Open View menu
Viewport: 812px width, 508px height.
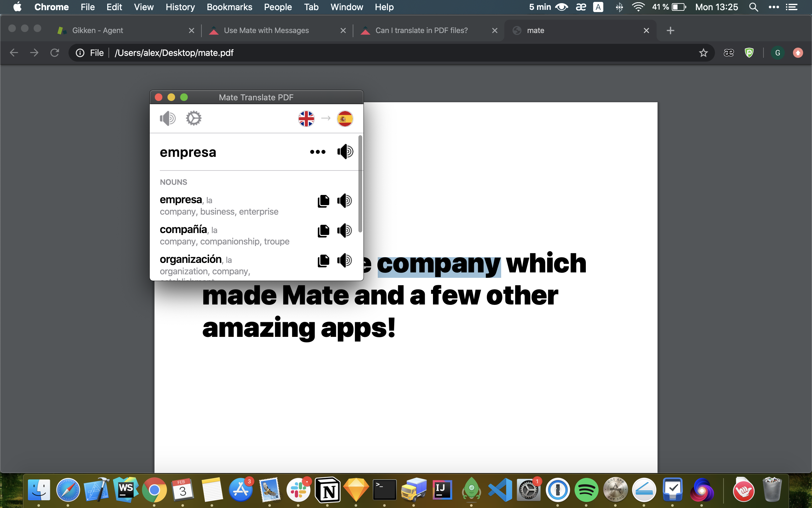click(144, 7)
